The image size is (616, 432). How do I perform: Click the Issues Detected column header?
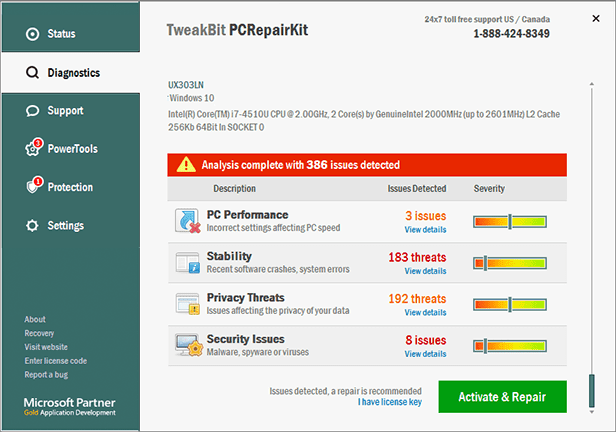(417, 189)
